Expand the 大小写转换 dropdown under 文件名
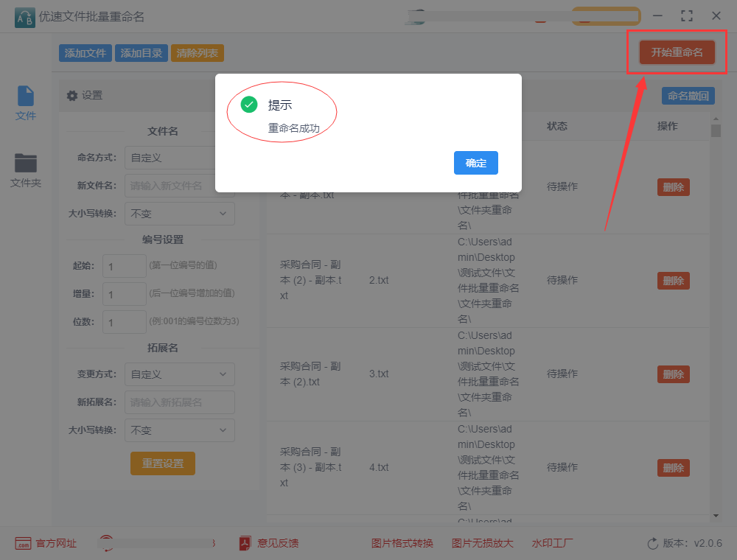Screen dimensions: 737x560 (x=179, y=212)
